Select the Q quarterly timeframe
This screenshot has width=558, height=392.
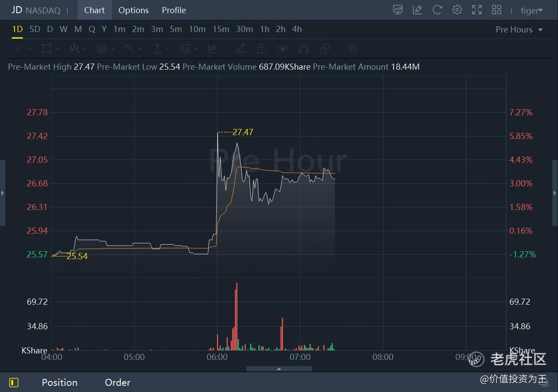coord(92,29)
